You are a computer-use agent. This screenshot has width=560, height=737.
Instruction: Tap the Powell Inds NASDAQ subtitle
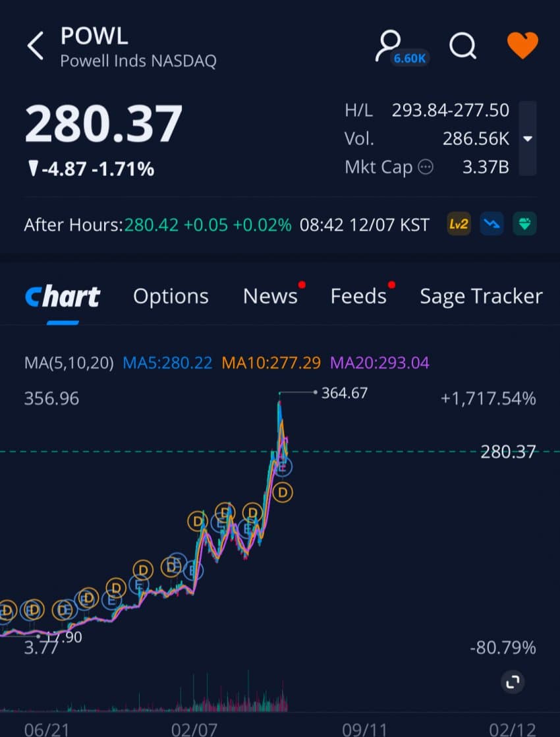point(138,61)
